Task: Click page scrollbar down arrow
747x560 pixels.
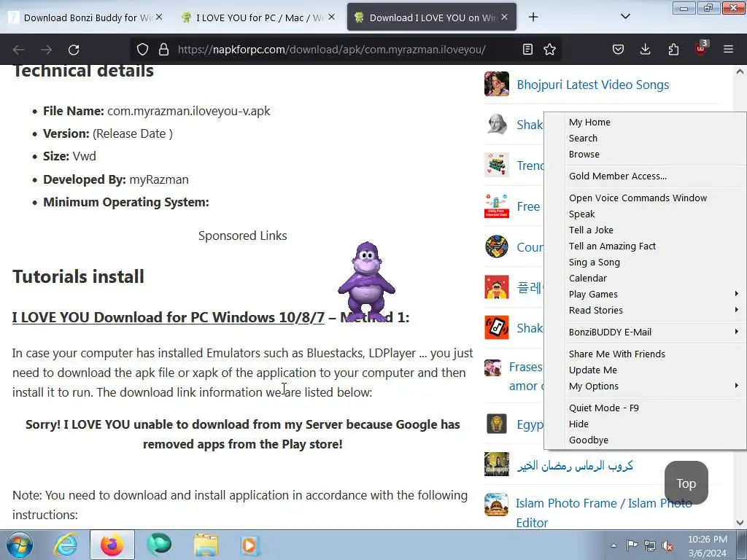Action: (740, 522)
